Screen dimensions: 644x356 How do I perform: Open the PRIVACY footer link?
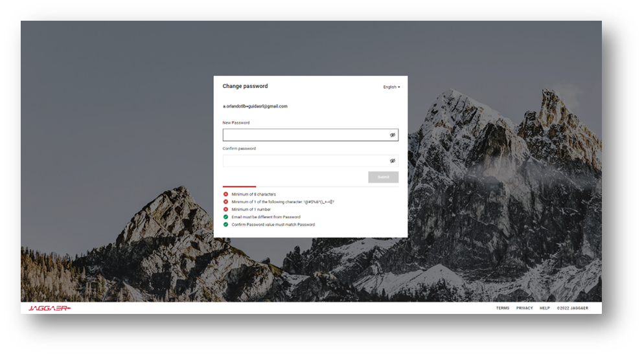(524, 308)
